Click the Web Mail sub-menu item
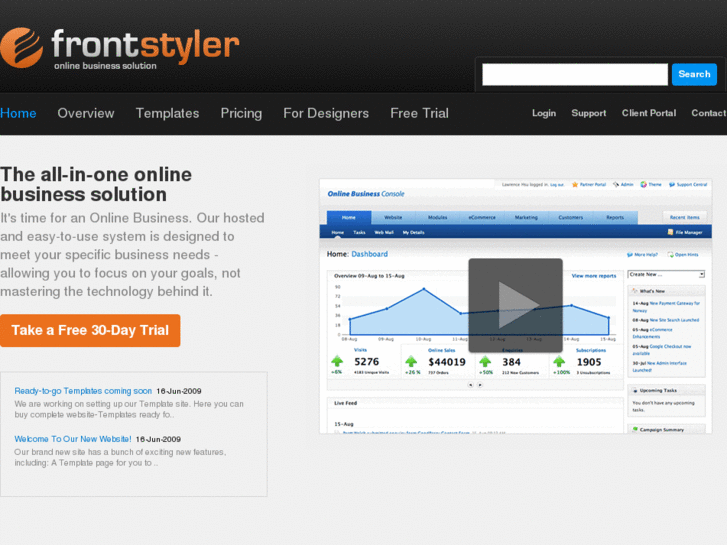Viewport: 727px width, 545px height. (x=384, y=232)
